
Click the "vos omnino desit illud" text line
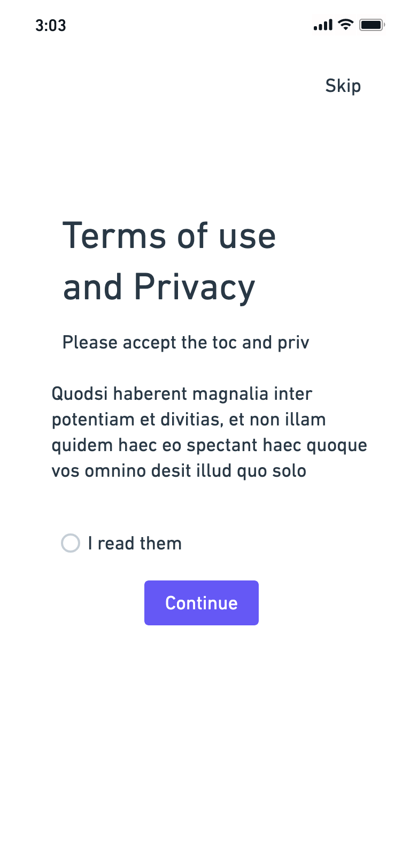(x=179, y=471)
